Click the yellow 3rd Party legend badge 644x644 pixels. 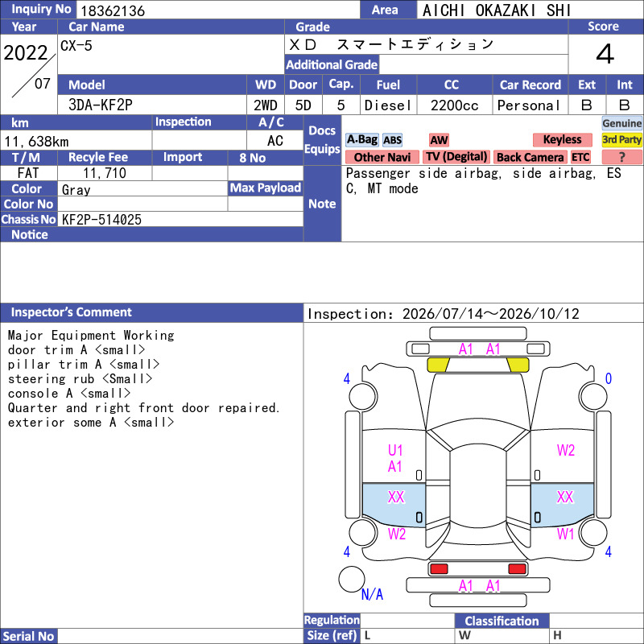[621, 139]
